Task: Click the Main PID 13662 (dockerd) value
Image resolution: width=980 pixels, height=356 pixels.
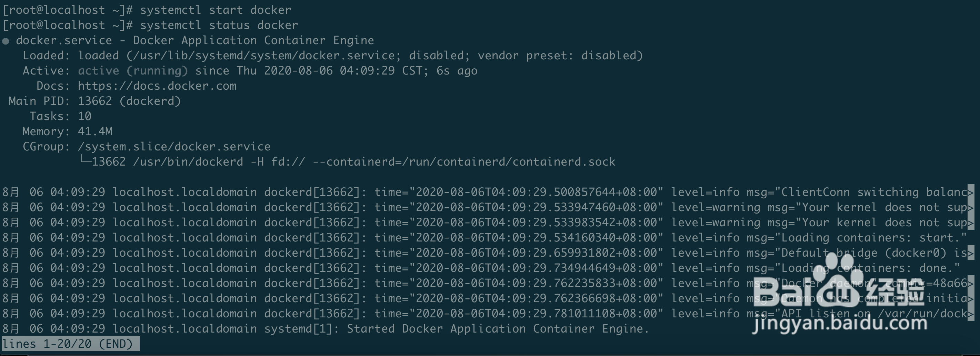Action: (129, 101)
